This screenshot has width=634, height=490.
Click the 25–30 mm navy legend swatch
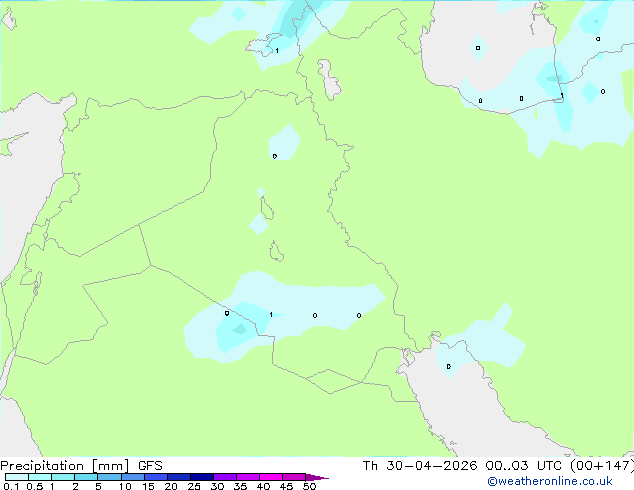[202, 477]
